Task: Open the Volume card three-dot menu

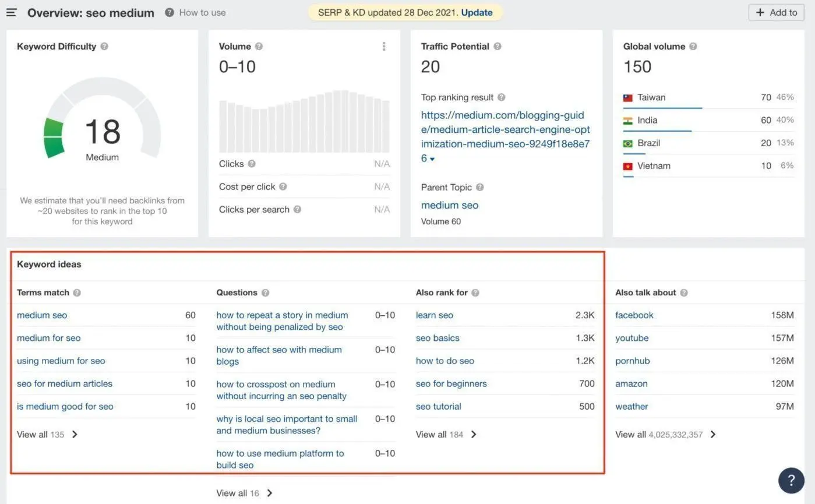Action: [x=383, y=47]
